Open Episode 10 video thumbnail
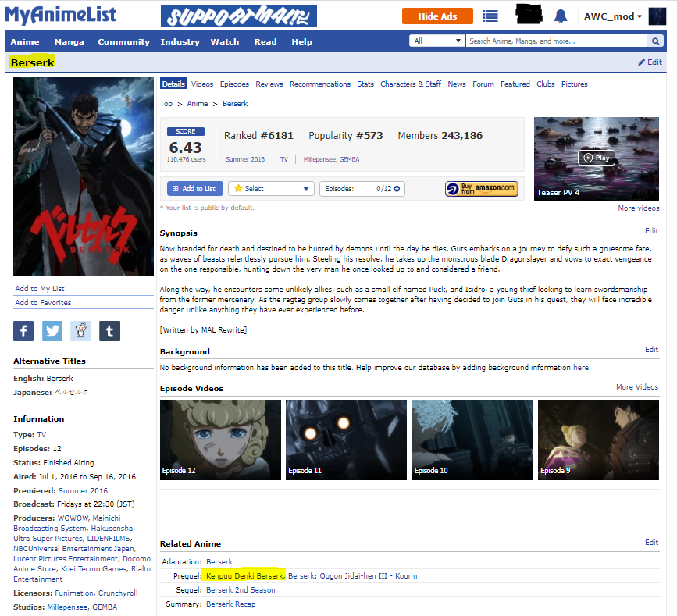Viewport: 677px width, 616px height. (472, 440)
